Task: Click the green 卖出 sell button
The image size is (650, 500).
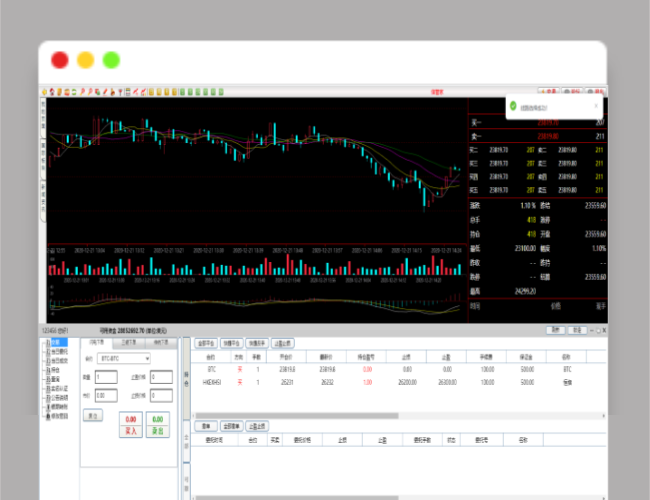Action: [x=158, y=425]
